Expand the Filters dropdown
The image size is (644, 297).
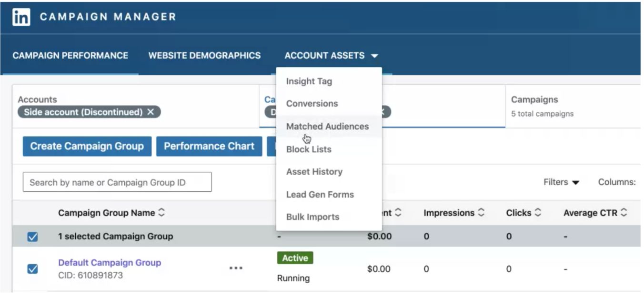pos(561,182)
